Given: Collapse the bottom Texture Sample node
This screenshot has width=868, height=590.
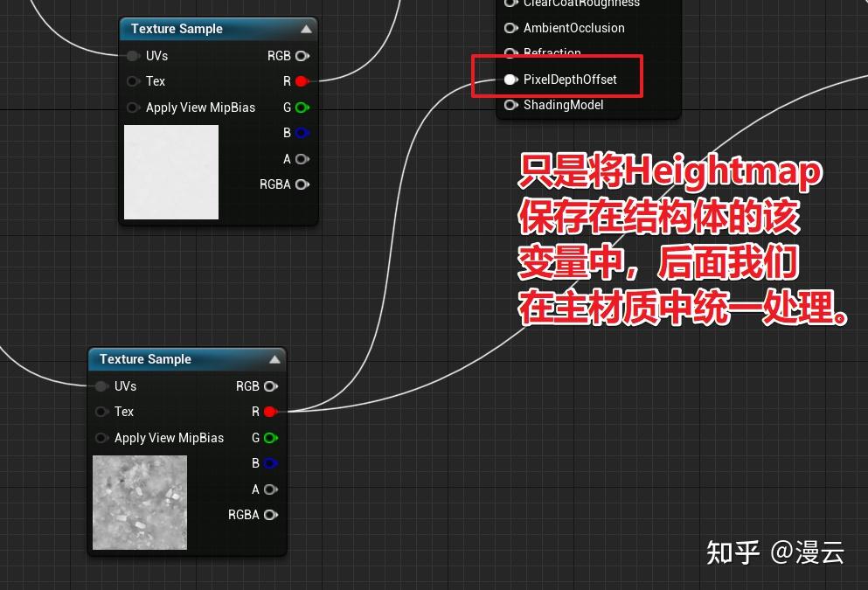Looking at the screenshot, I should click(274, 358).
